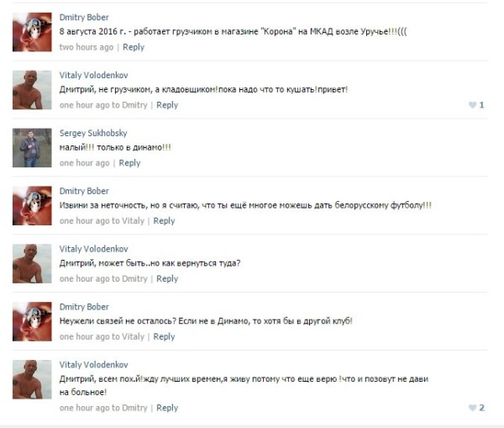Reply to the last comment by Vitaly Volodenkov
The image size is (504, 428).
pyautogui.click(x=167, y=408)
